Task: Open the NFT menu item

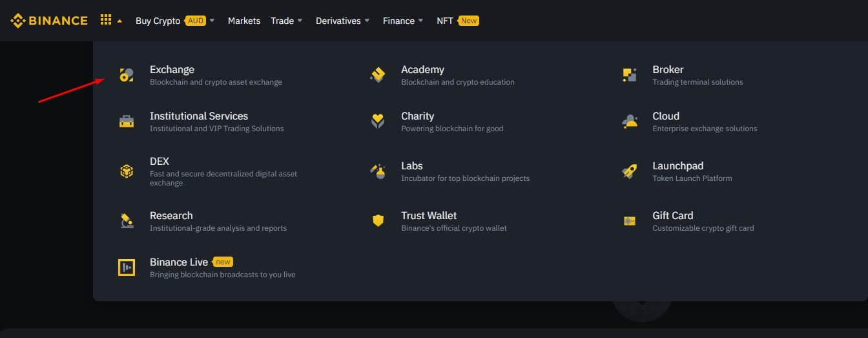Action: [445, 21]
